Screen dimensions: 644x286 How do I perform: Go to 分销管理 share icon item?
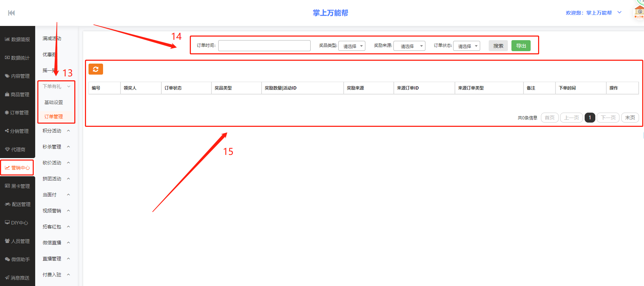[x=17, y=131]
